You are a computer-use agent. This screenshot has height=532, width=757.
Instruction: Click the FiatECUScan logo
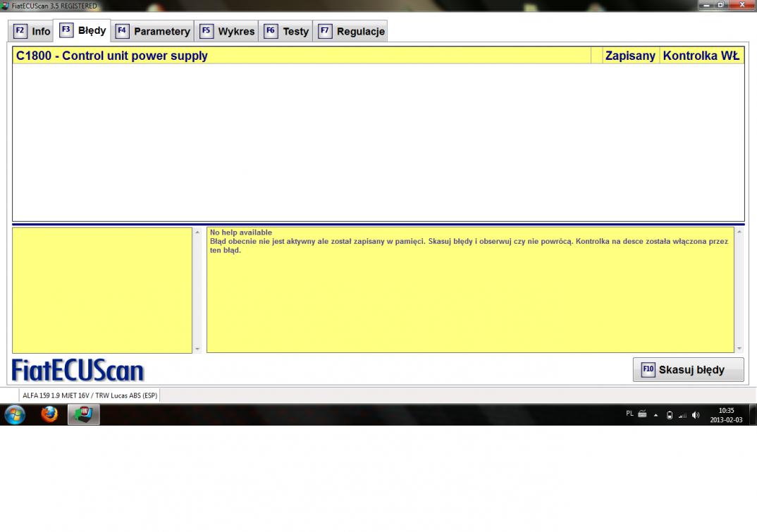pyautogui.click(x=78, y=370)
